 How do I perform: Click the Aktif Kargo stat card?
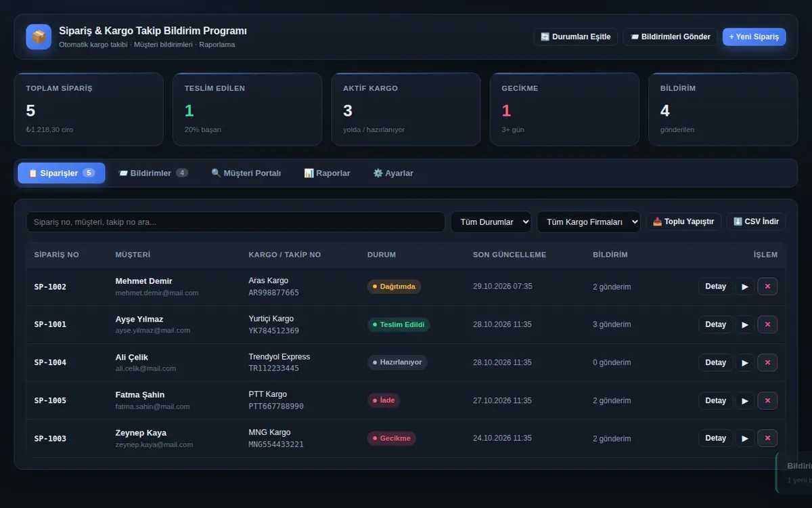(x=406, y=109)
